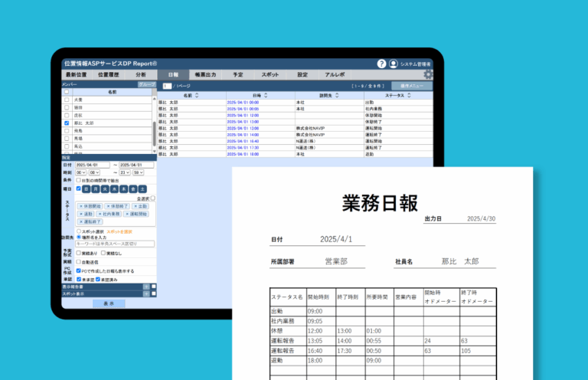Sort by ステータス column arrows
The height and width of the screenshot is (380, 588).
pos(408,96)
